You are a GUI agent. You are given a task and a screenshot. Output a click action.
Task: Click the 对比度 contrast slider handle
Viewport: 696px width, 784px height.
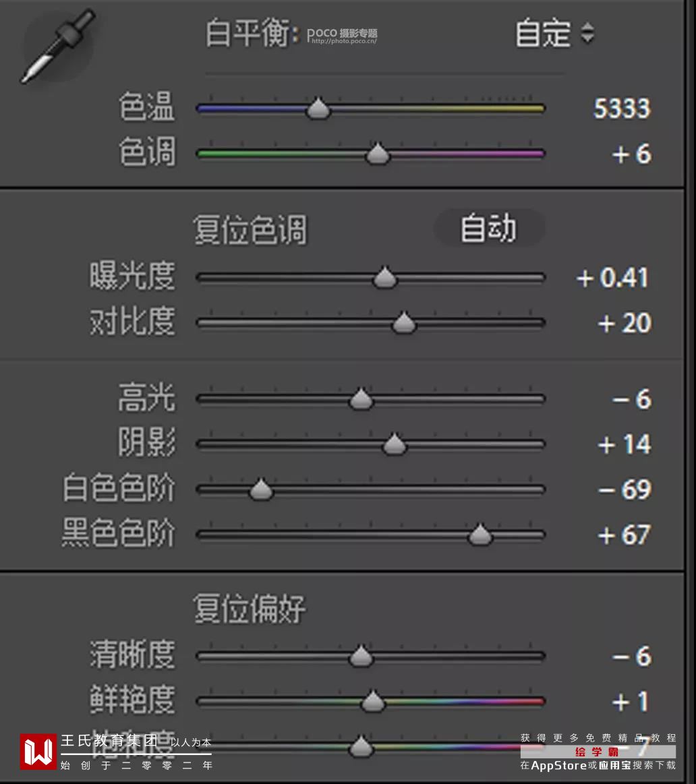(404, 324)
